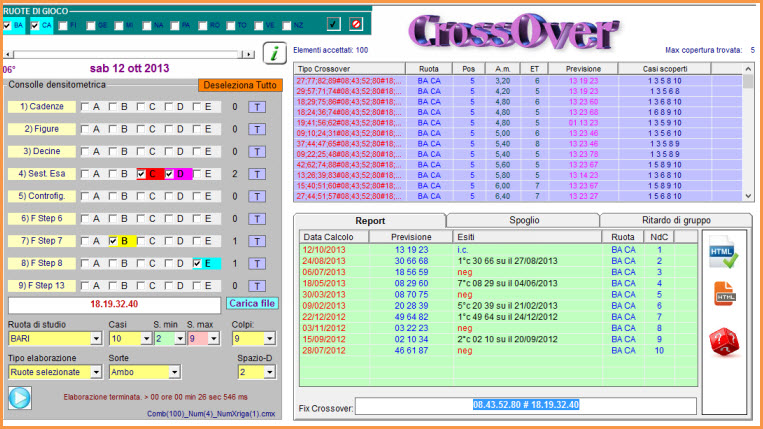Click the T button for Decine row
The width and height of the screenshot is (763, 429).
(x=257, y=152)
